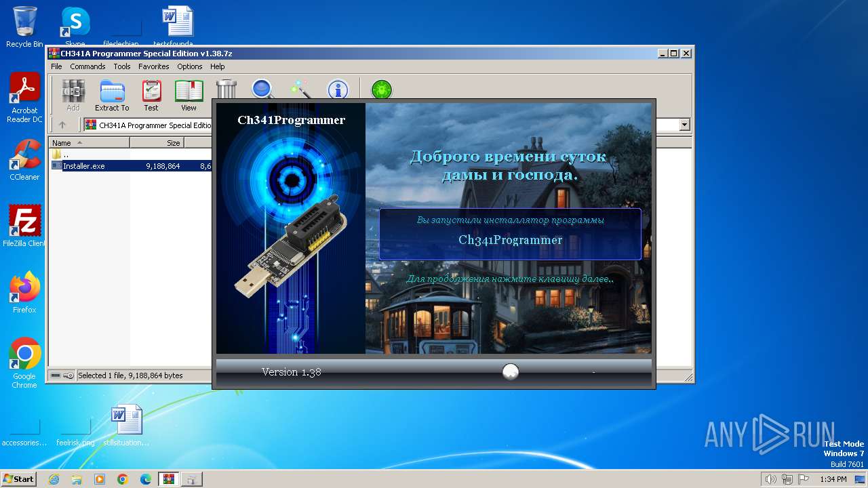The image size is (868, 488).
Task: Open Action Center flag tray icon
Action: point(804,479)
